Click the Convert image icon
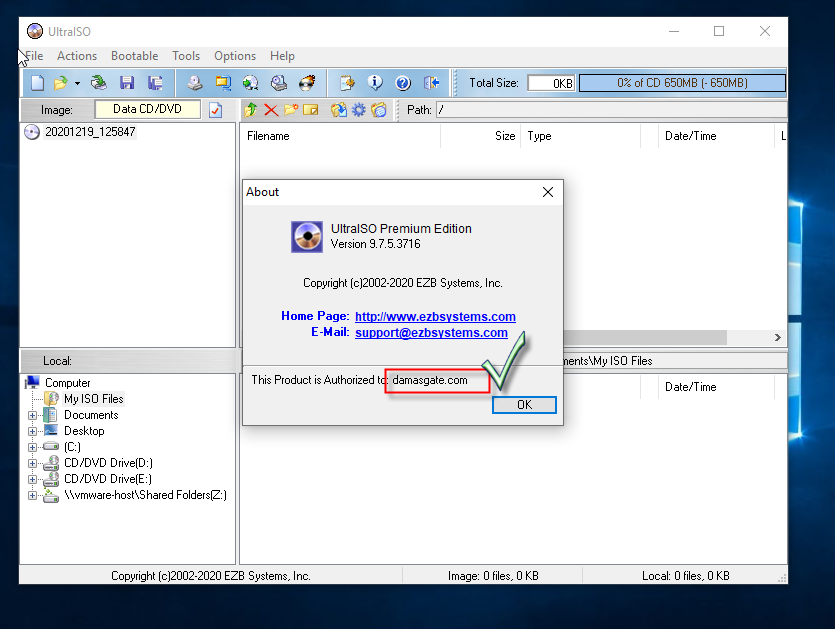 [251, 83]
